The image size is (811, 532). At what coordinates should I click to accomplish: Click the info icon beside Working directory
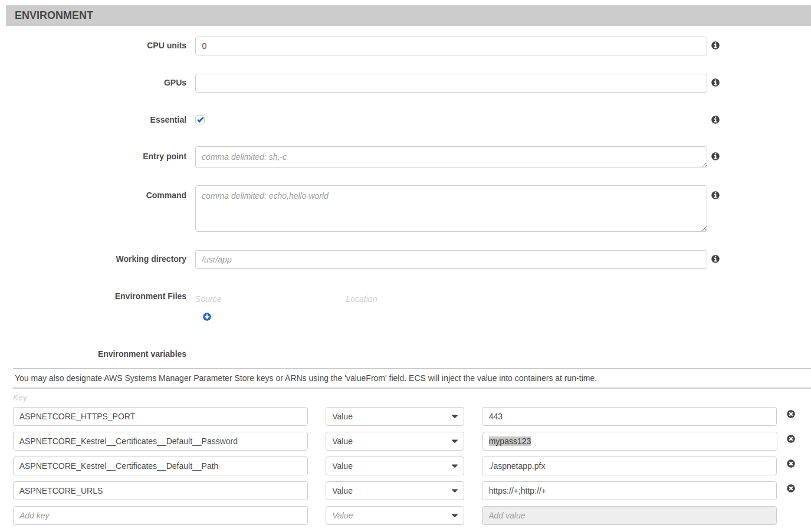[x=715, y=259]
